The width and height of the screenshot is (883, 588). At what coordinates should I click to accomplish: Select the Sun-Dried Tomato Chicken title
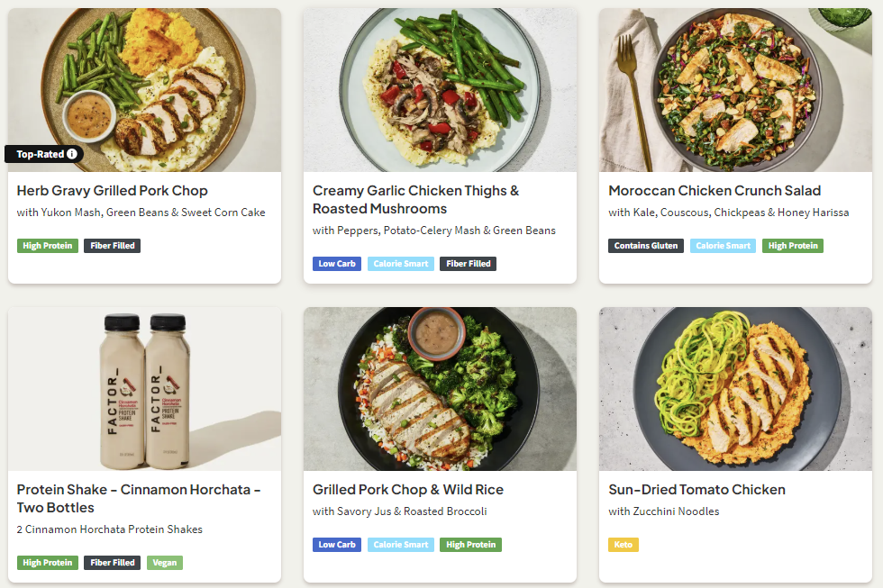696,490
